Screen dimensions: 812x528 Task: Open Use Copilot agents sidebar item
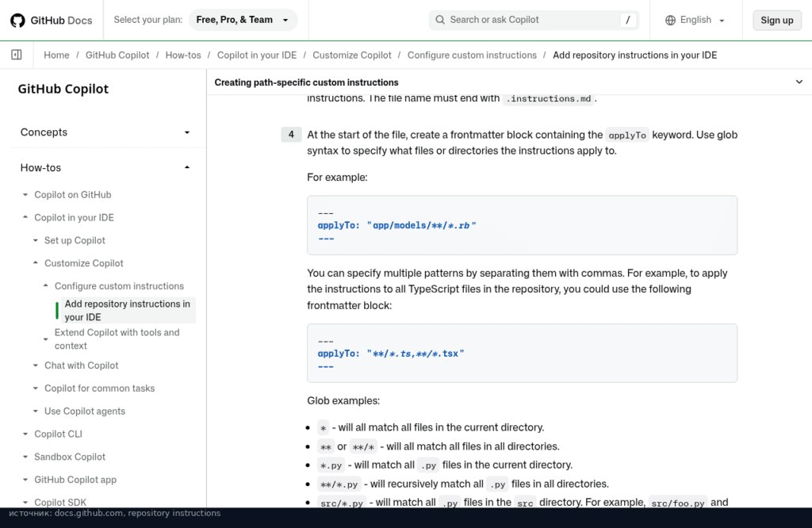click(85, 411)
